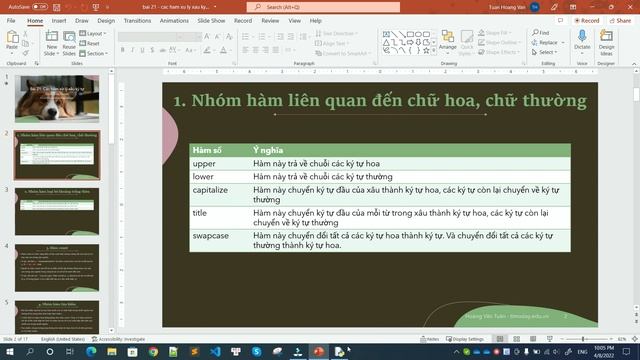
Task: Open the Drawing group dialog launcher
Action: click(x=524, y=63)
